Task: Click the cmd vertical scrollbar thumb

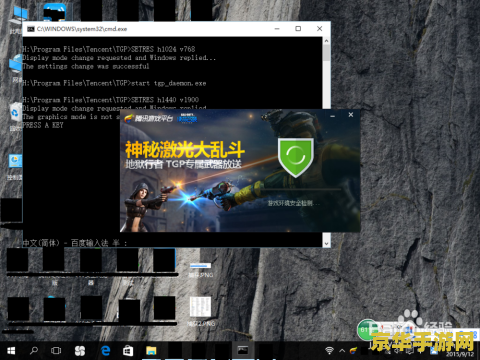Action: [x=326, y=53]
